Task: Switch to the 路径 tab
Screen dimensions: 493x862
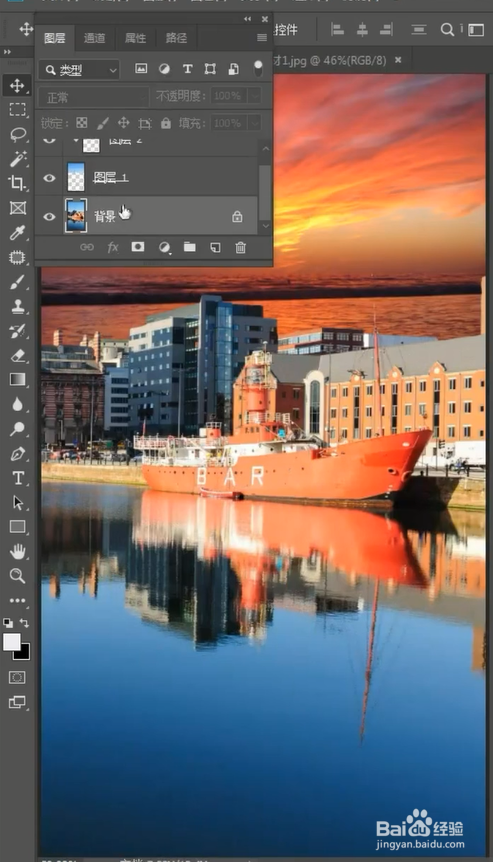Action: coord(176,38)
